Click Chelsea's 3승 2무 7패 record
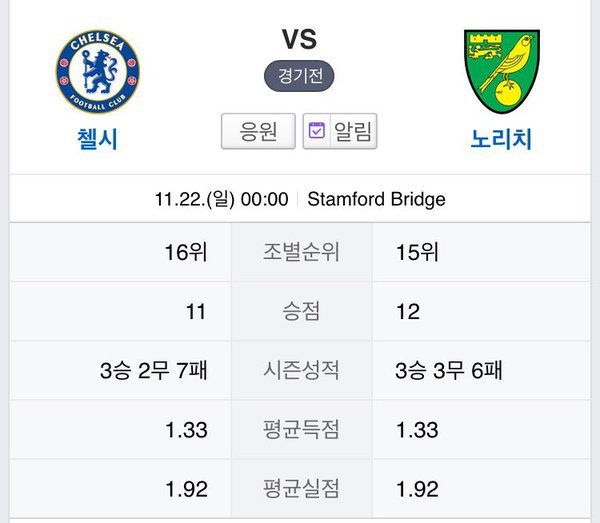600x523 pixels. click(154, 371)
